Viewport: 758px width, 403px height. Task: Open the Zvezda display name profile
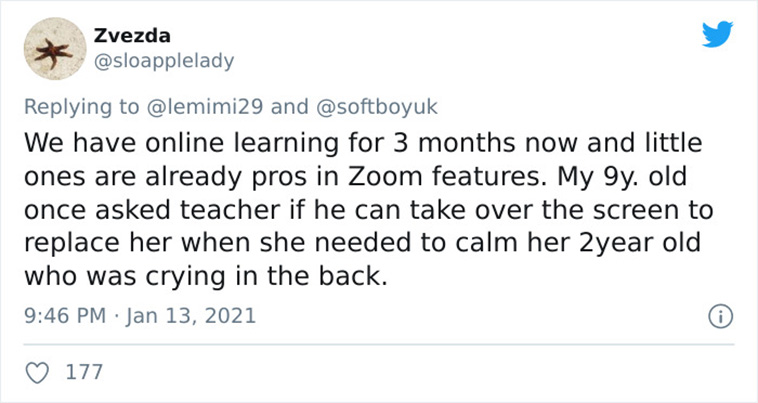click(131, 36)
